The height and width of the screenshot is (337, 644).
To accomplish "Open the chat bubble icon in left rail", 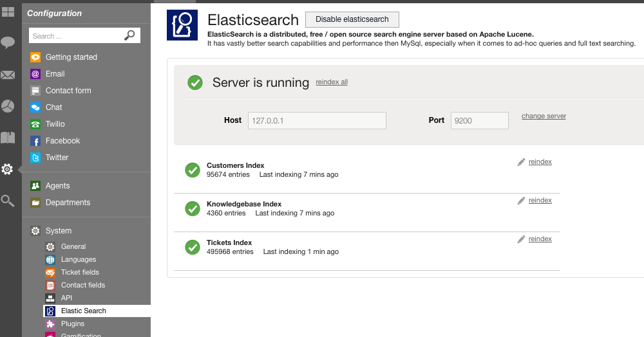I will tap(8, 42).
